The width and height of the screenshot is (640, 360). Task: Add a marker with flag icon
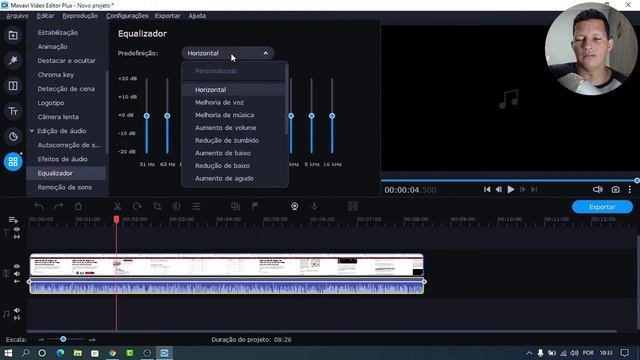click(255, 207)
